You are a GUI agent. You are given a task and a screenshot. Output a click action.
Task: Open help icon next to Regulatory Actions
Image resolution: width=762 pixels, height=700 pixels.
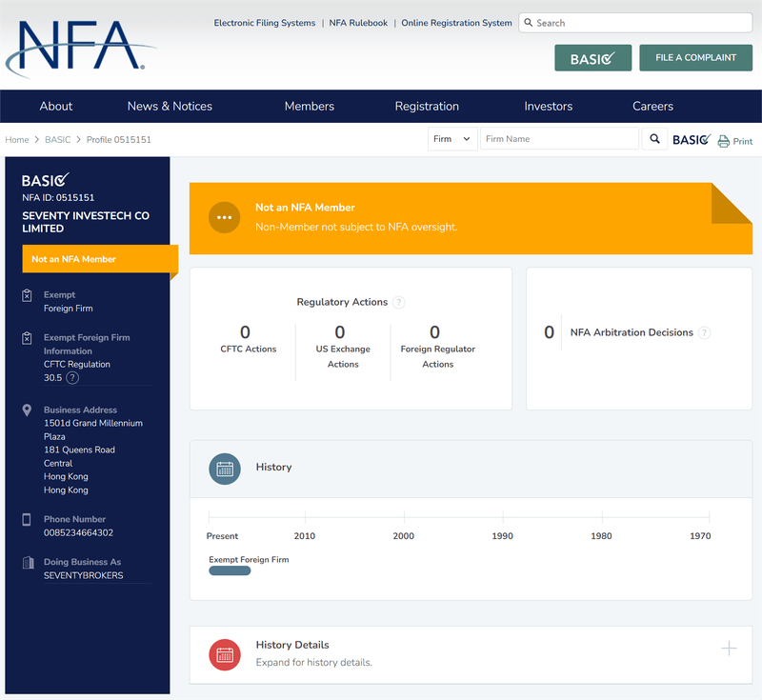398,302
